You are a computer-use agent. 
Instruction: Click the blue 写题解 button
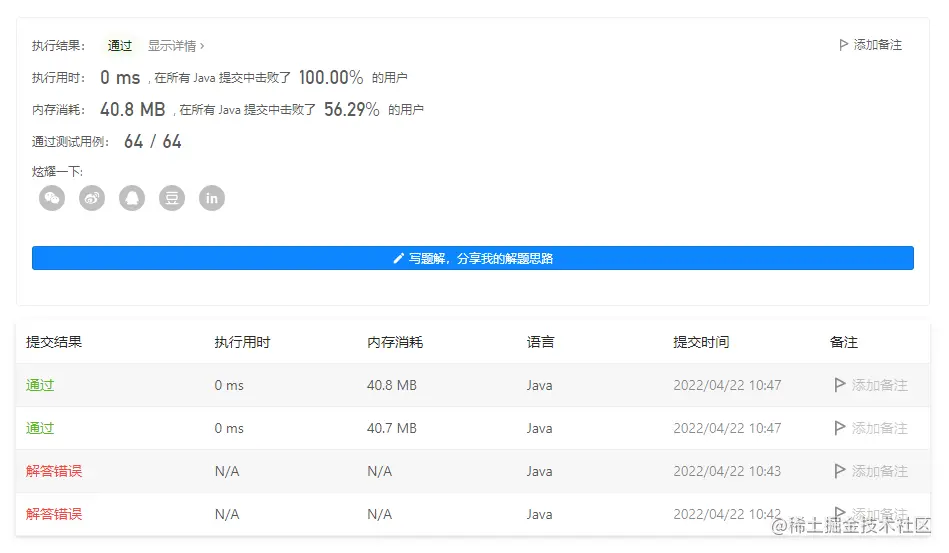click(473, 258)
